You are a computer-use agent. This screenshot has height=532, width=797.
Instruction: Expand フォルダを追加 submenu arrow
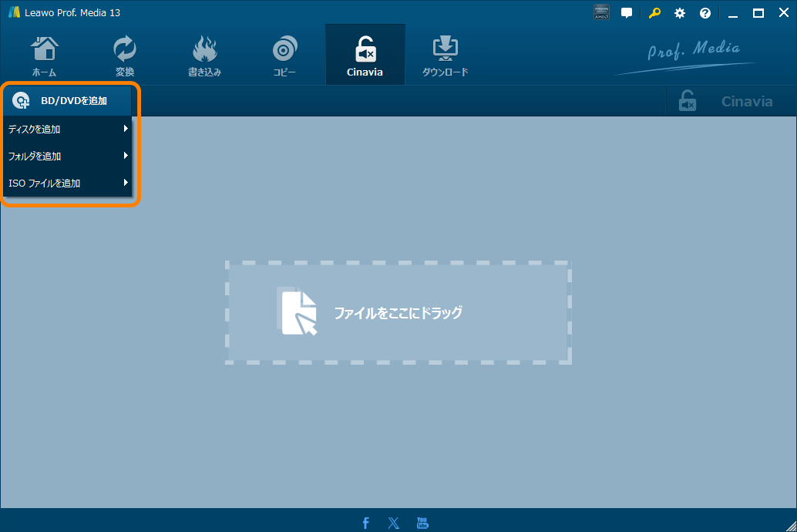pyautogui.click(x=126, y=156)
